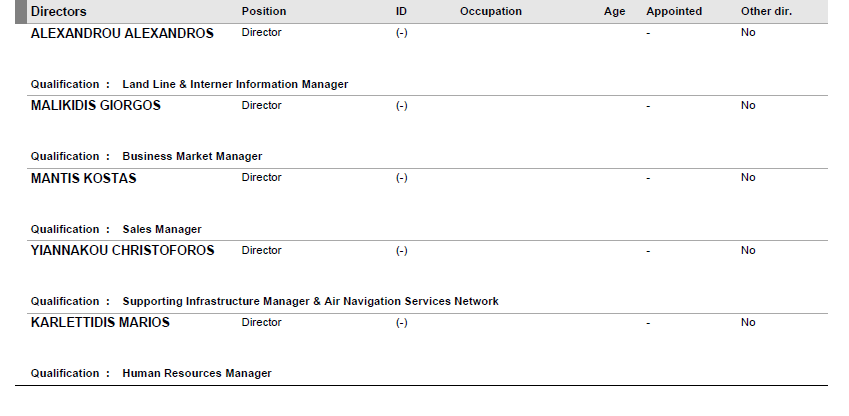
Task: Click the Position column header
Action: [264, 11]
